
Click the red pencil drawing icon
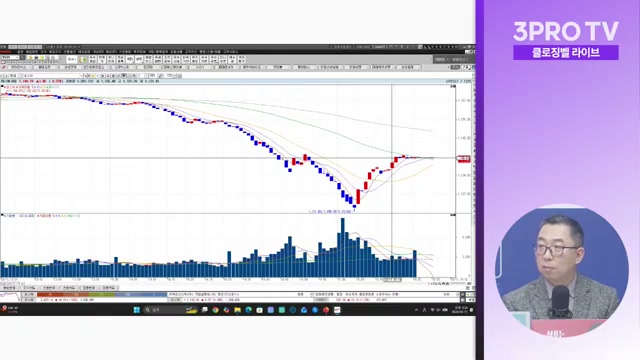[x=4, y=67]
